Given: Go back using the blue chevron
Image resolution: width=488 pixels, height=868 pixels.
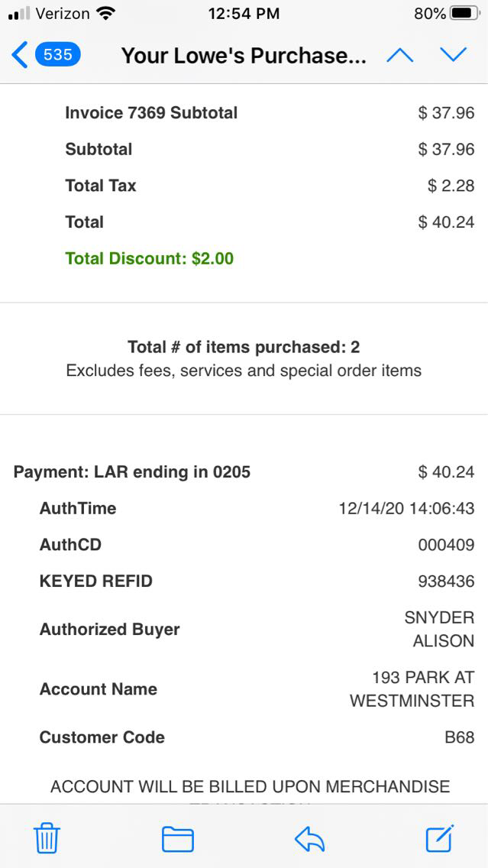Looking at the screenshot, I should click(20, 55).
